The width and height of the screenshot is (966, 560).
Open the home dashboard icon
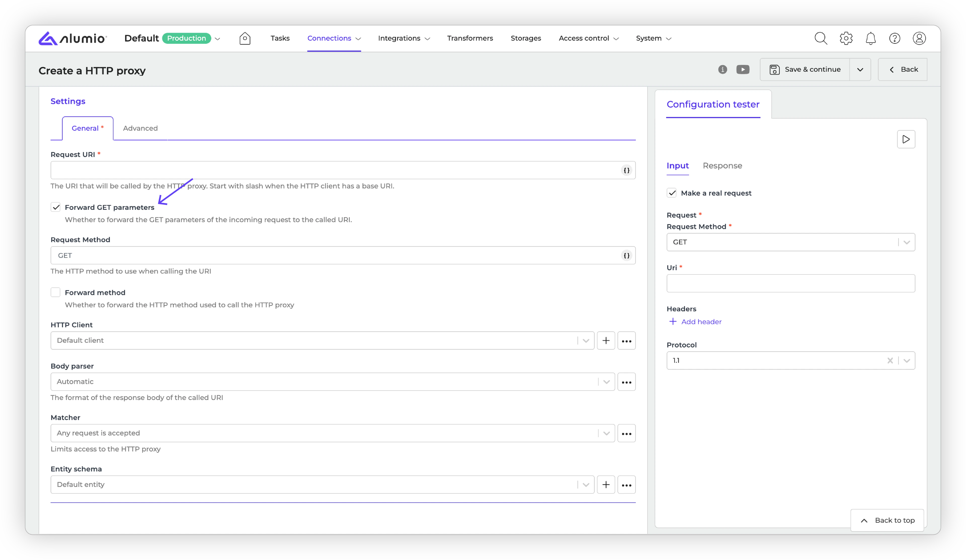[245, 38]
